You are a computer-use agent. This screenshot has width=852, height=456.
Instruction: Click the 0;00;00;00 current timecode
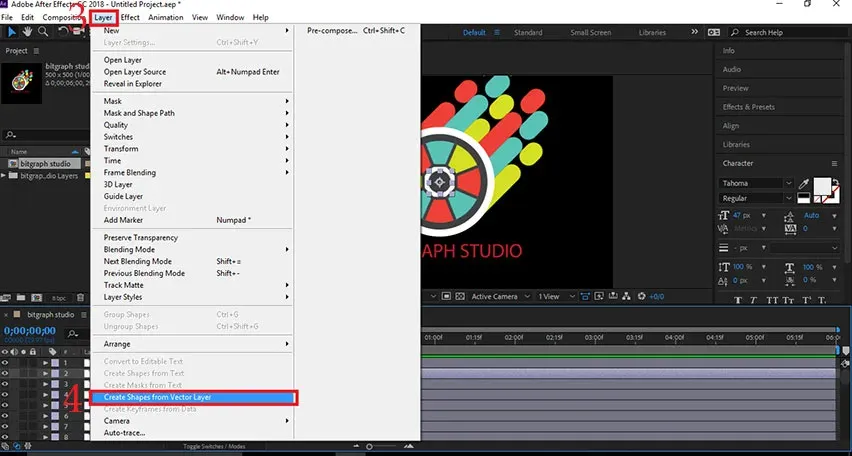pyautogui.click(x=30, y=330)
